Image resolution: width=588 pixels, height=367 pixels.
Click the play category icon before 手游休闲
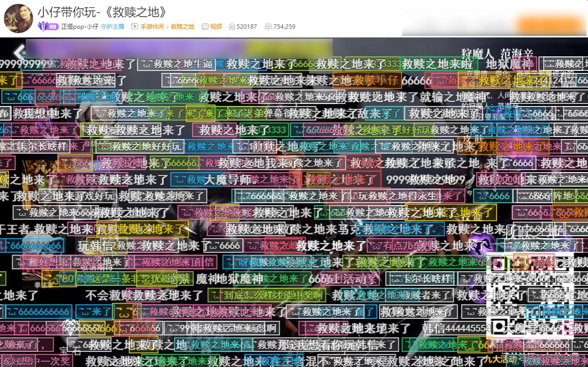(135, 27)
